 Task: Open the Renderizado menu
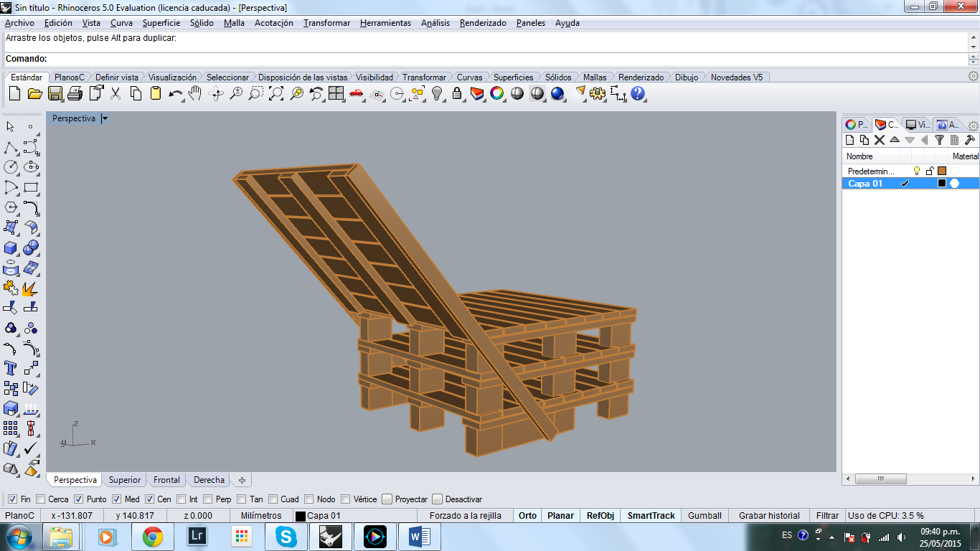click(x=483, y=23)
